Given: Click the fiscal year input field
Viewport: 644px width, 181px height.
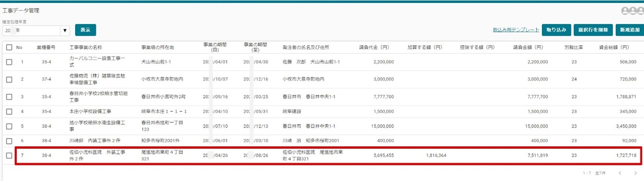Looking at the screenshot, I should 32,30.
